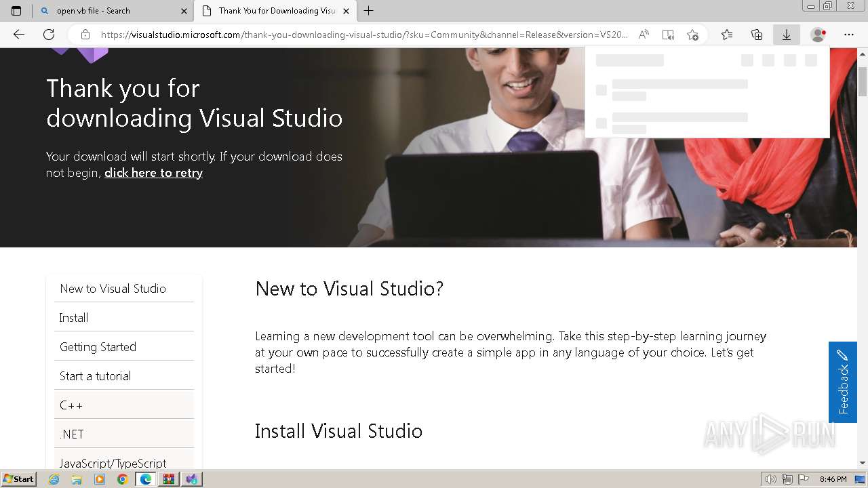The height and width of the screenshot is (488, 868).
Task: Toggle the Downloads toolbar icon
Action: pyautogui.click(x=787, y=35)
